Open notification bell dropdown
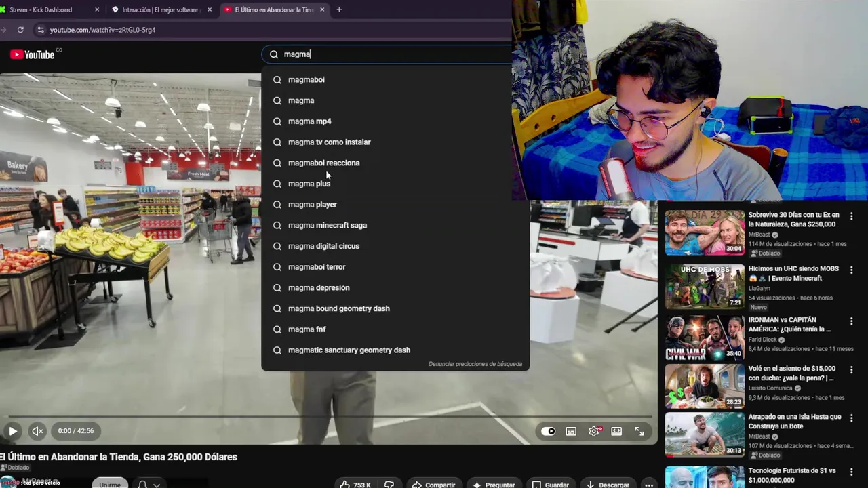 pyautogui.click(x=149, y=484)
